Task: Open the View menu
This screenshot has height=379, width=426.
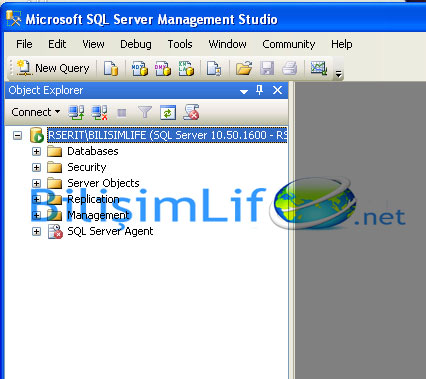Action: tap(93, 44)
